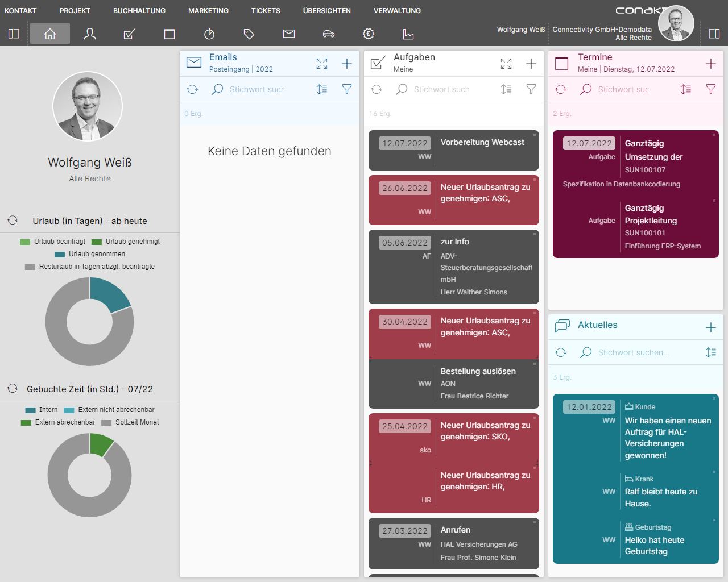Expand the Aufgaben panel to fullscreen

pos(506,64)
